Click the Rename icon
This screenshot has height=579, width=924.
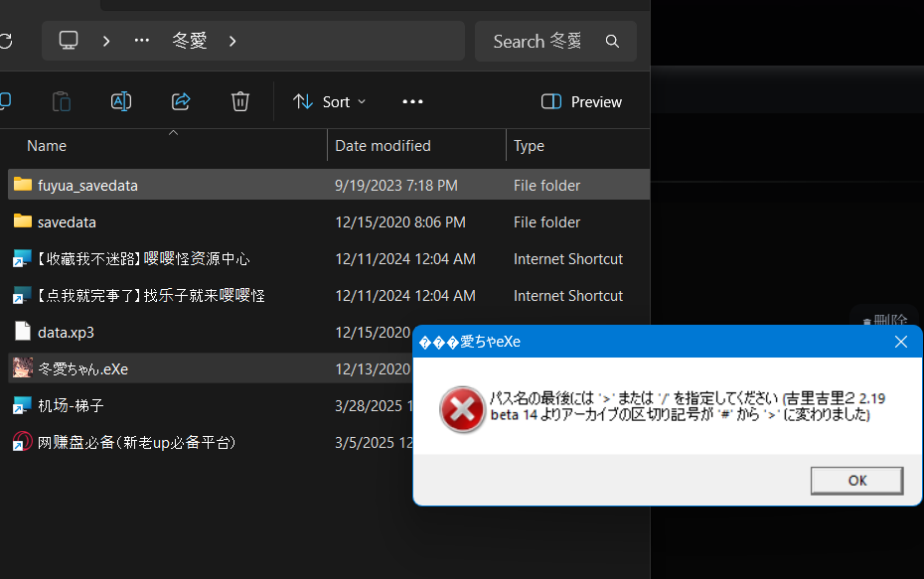click(x=120, y=101)
